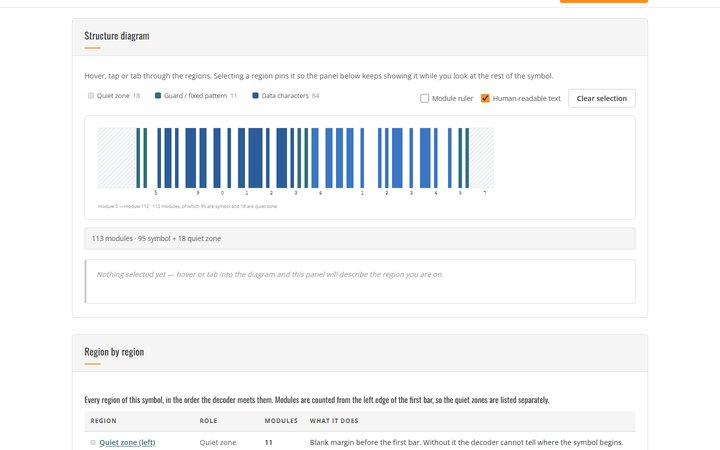Click the digit 7 under the barcode
The width and height of the screenshot is (720, 450).
point(484,193)
